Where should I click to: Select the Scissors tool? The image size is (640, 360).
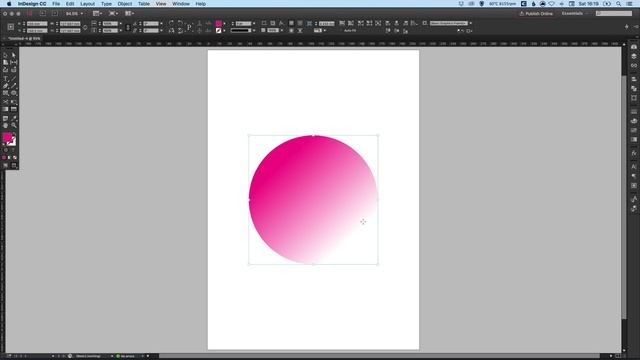click(x=5, y=102)
